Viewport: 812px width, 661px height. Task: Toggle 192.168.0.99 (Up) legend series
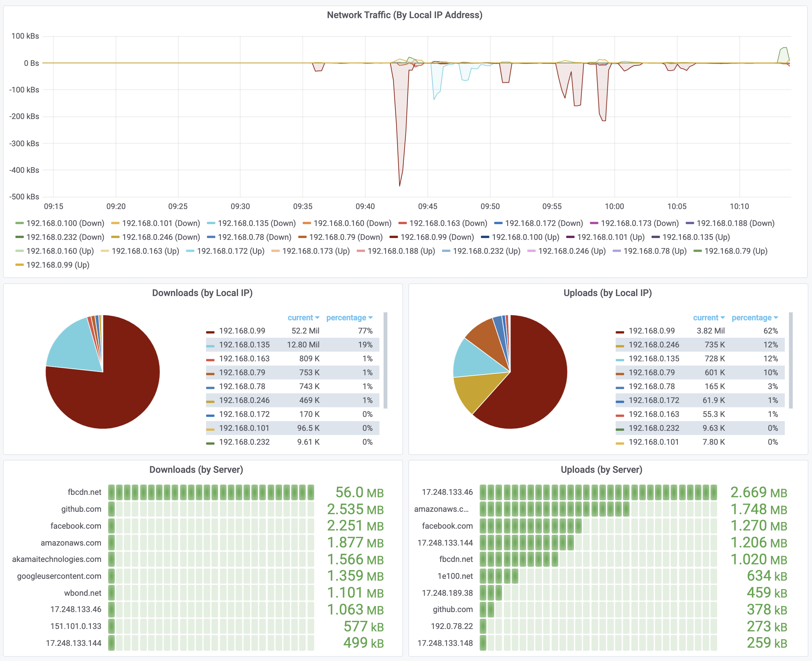(x=57, y=265)
